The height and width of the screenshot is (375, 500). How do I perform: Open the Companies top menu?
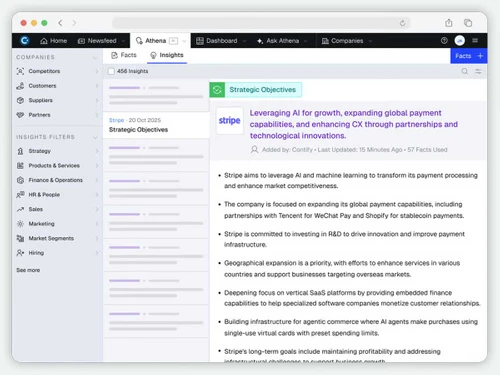click(347, 41)
